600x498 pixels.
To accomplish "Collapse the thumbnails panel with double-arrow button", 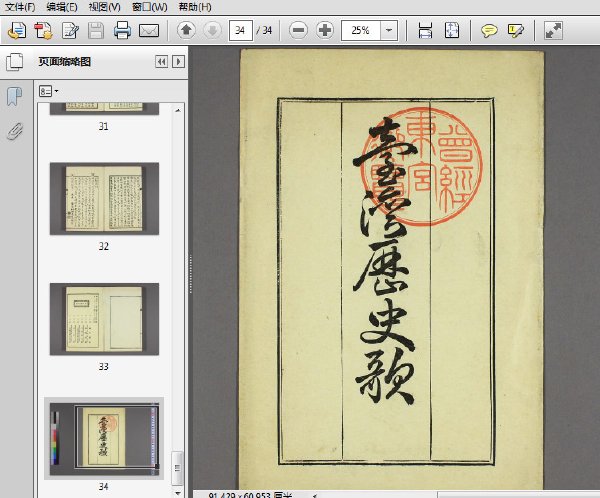I will coord(161,62).
